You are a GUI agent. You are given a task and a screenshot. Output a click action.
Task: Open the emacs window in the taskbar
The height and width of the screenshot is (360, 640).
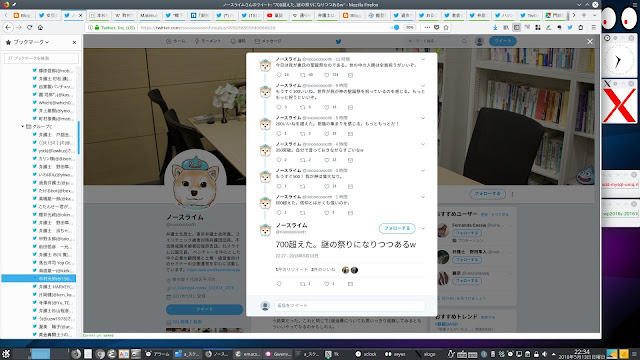[x=248, y=354]
